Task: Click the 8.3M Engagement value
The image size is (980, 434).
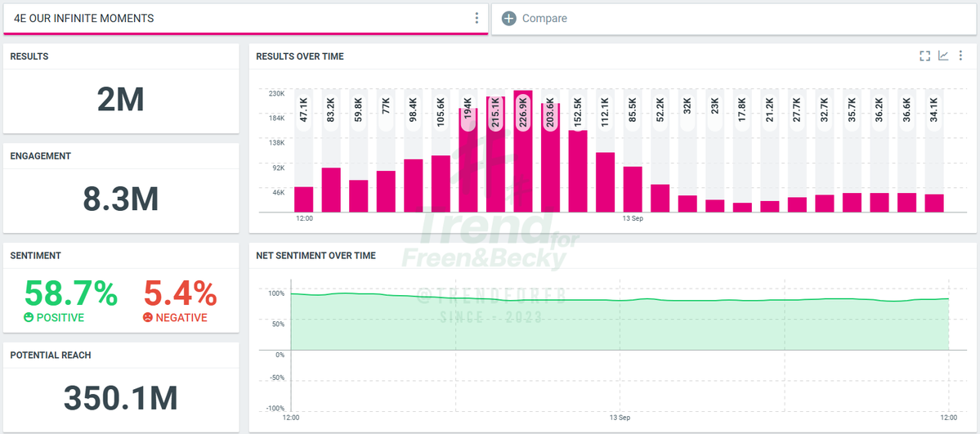Action: (x=121, y=199)
